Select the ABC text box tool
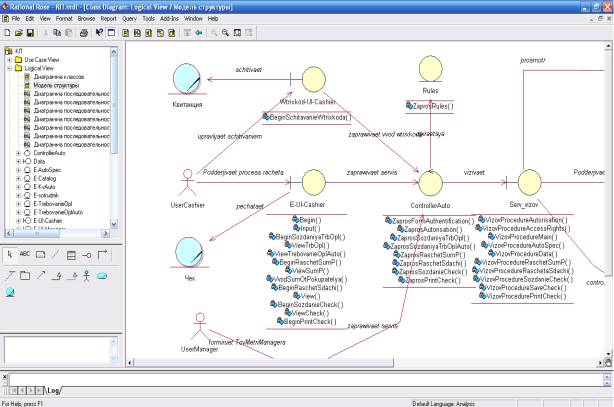Viewport: 614px width, 407px height. tap(26, 254)
